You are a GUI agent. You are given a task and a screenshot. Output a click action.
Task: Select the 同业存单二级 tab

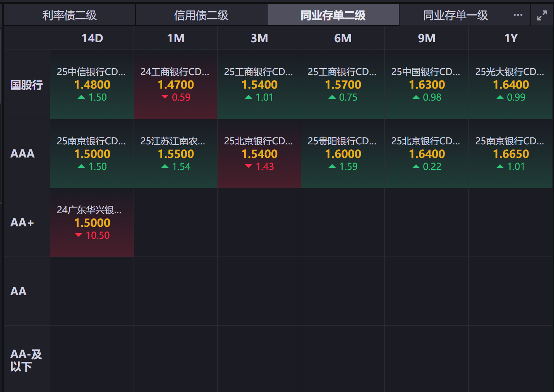tap(333, 15)
